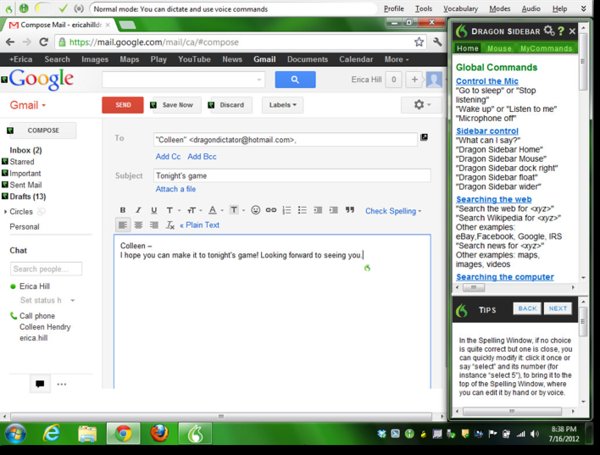Open the Starred folder
The width and height of the screenshot is (600, 455).
tap(22, 162)
